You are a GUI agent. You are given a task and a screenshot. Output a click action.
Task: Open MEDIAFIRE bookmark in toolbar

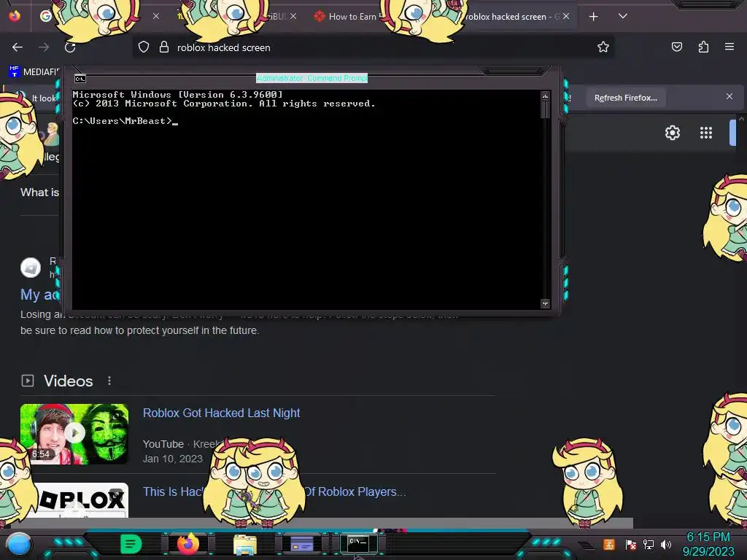coord(34,72)
